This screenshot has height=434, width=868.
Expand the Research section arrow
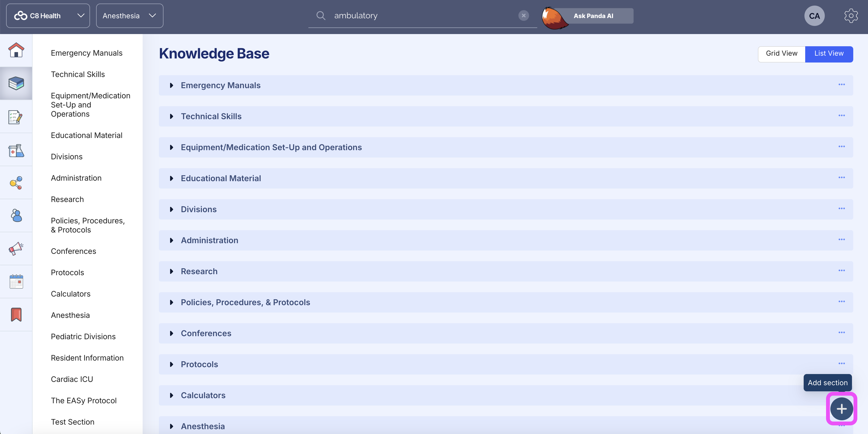tap(172, 271)
